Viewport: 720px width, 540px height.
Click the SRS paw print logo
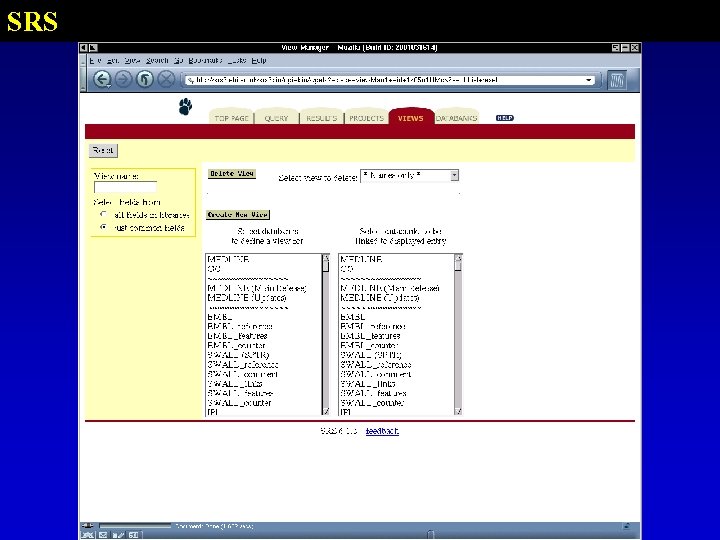point(186,107)
